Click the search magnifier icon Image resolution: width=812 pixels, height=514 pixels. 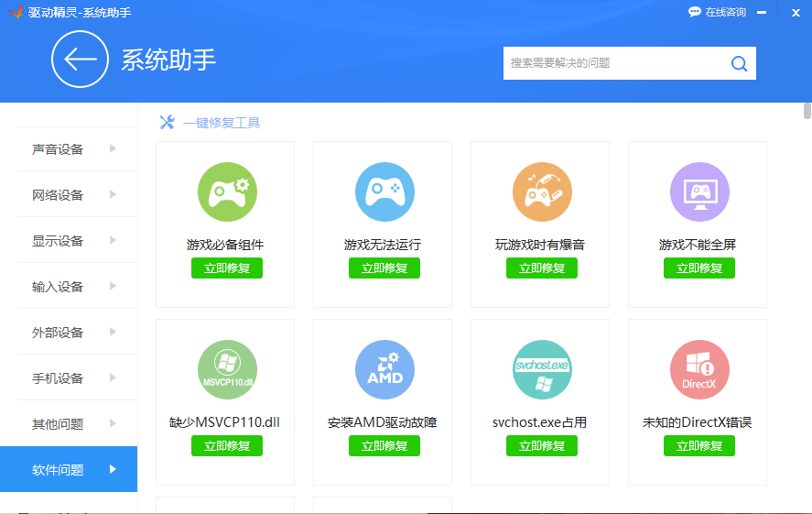coord(739,63)
